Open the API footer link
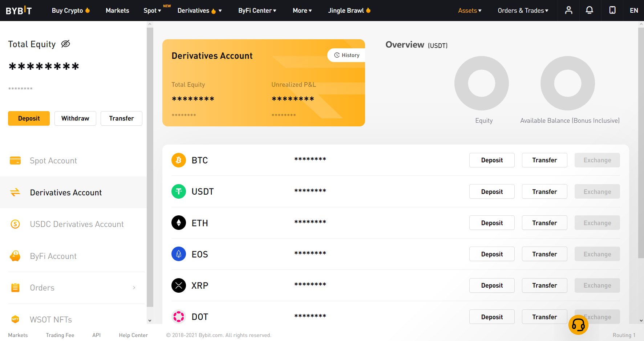This screenshot has height=341, width=644. point(96,335)
